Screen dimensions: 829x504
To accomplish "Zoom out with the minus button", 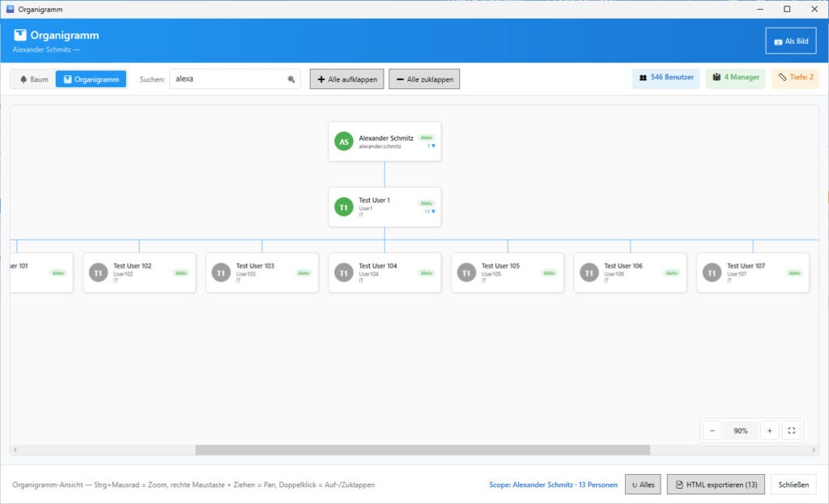I will click(x=712, y=430).
